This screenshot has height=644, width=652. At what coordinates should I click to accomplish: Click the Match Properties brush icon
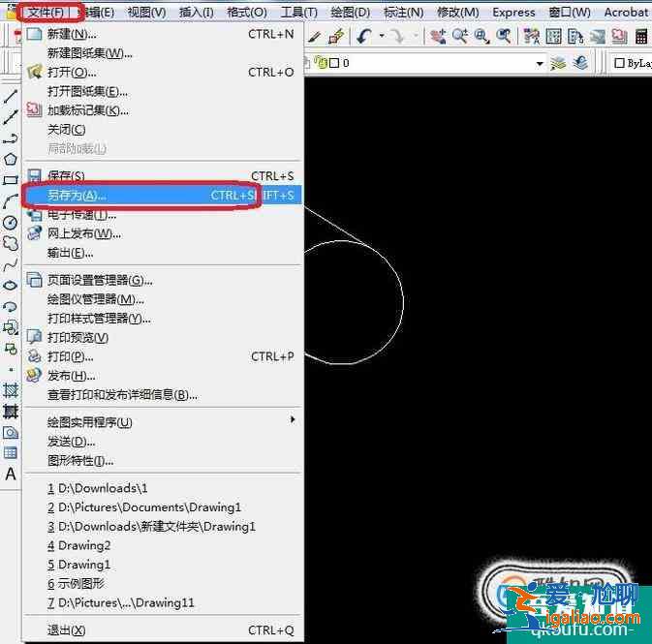(x=314, y=37)
